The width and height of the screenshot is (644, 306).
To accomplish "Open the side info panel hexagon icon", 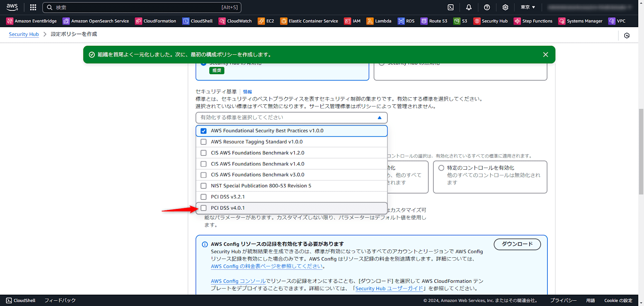I will 627,35.
